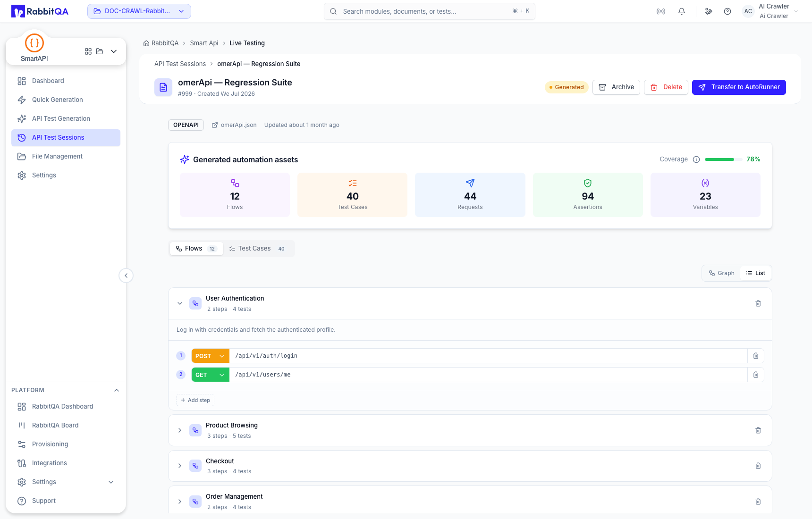Open the sidebar folder icon next to grid
The image size is (812, 519).
100,51
